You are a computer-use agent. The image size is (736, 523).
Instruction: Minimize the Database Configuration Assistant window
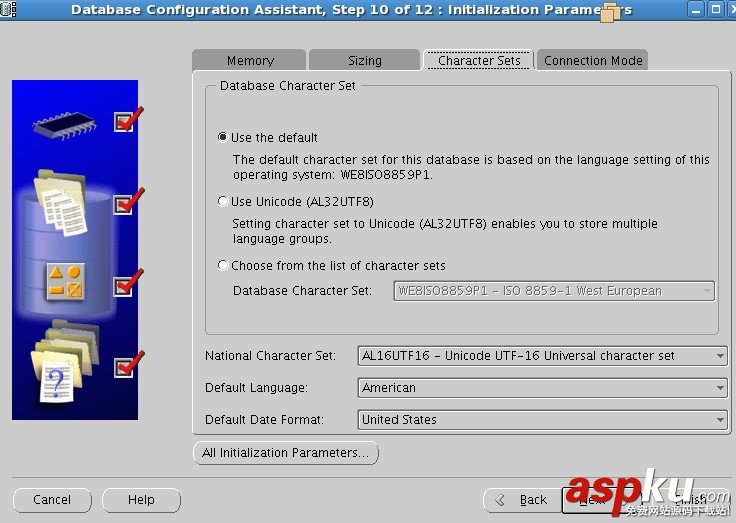click(x=697, y=9)
